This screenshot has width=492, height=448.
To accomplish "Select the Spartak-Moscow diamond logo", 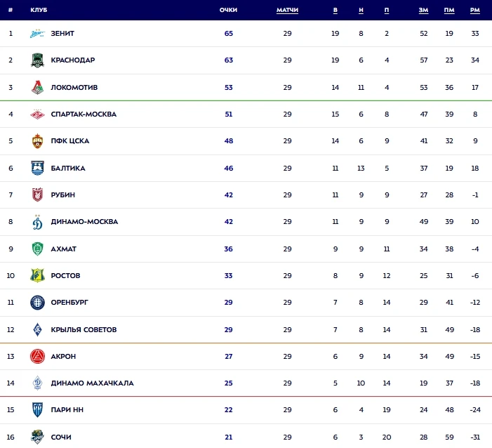I will [37, 114].
